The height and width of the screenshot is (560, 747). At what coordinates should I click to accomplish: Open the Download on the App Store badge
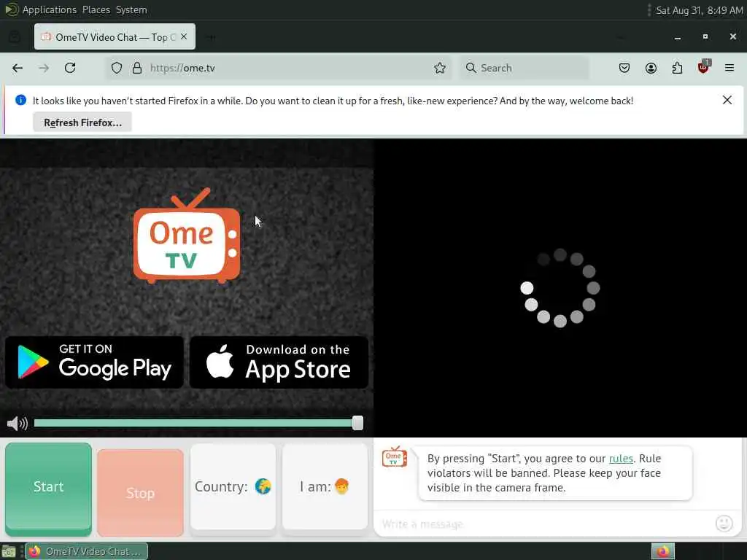click(279, 362)
